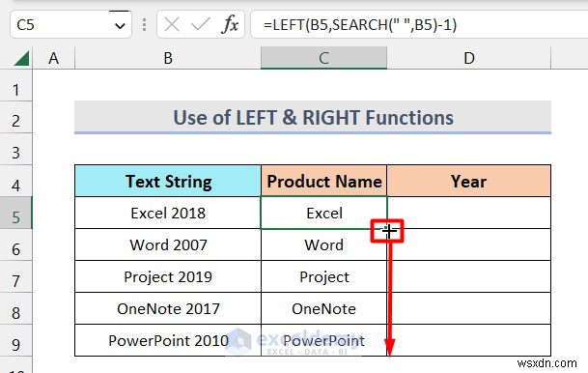Click the Name Box showing C5
This screenshot has width=588, height=373.
[x=70, y=25]
